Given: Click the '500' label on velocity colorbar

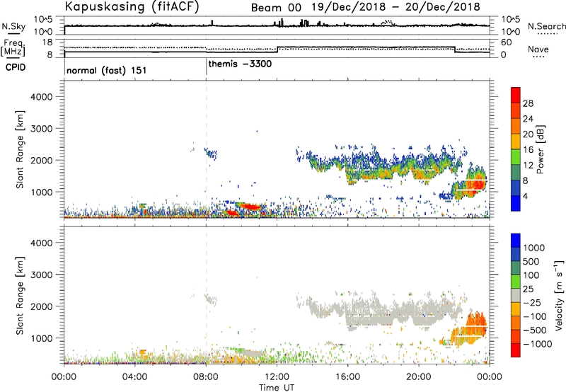Looking at the screenshot, I should (x=531, y=261).
